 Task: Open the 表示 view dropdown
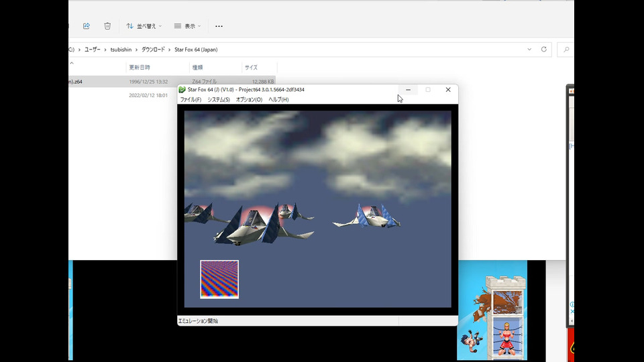[187, 26]
